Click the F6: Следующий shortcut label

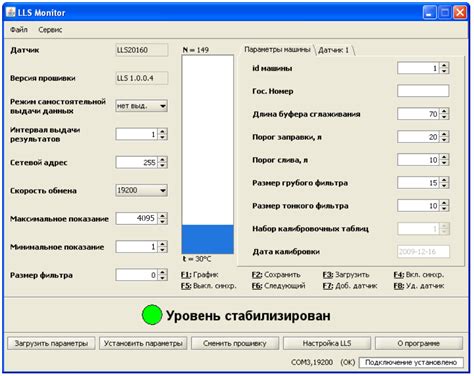coord(278,286)
